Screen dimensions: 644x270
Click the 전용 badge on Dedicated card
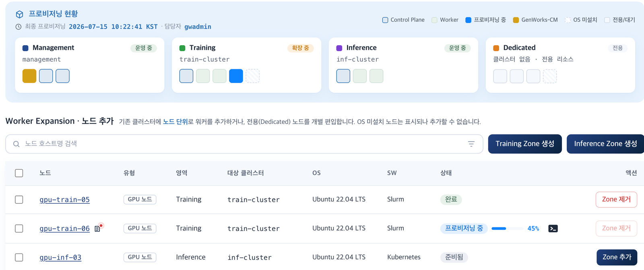click(x=618, y=48)
